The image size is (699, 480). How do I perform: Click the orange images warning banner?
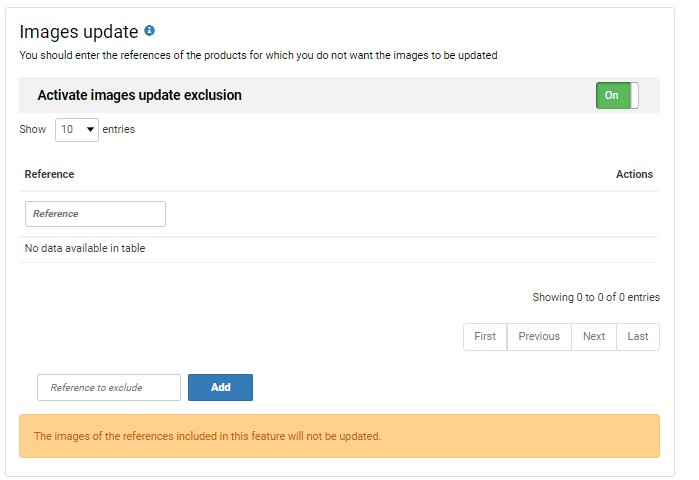click(339, 436)
